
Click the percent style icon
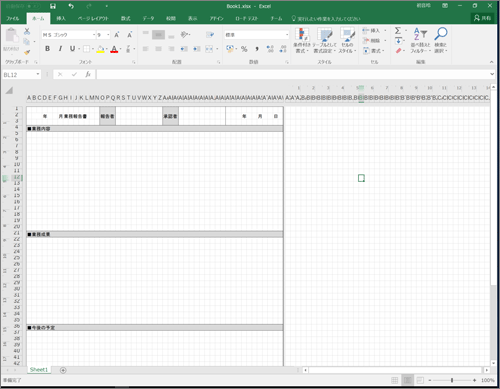[x=244, y=49]
